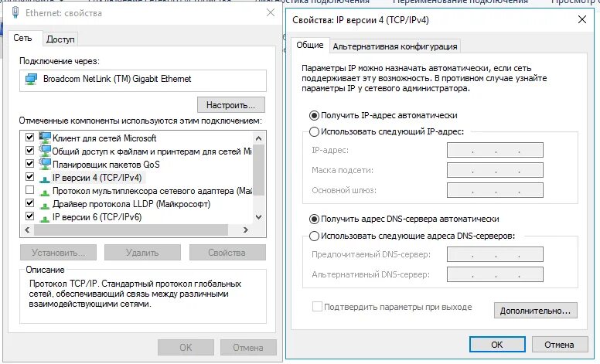Click the IP-адрес input field
600x364 pixels.
click(495, 150)
